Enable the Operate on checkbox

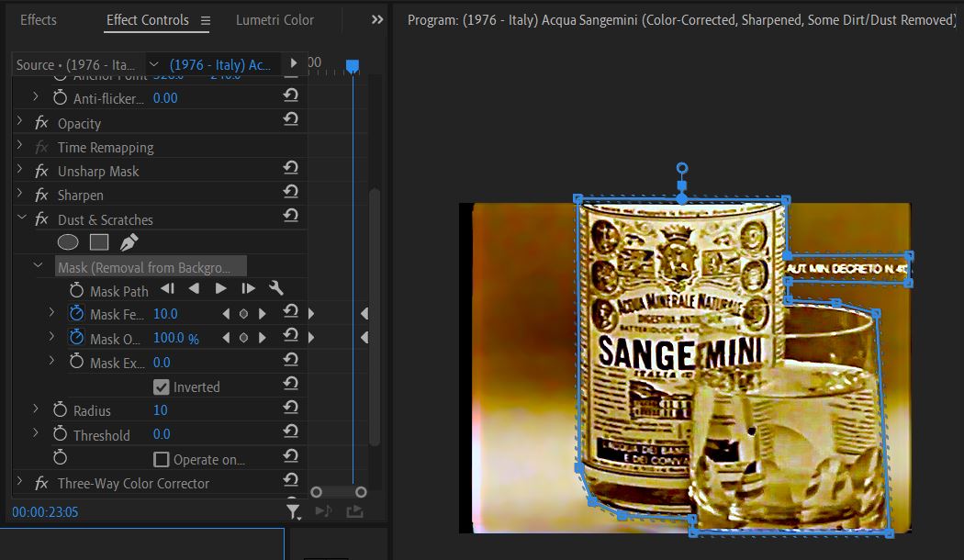[161, 459]
